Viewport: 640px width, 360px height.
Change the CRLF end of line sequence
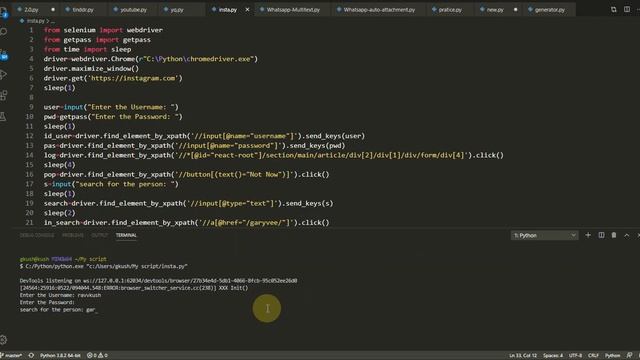tap(593, 356)
